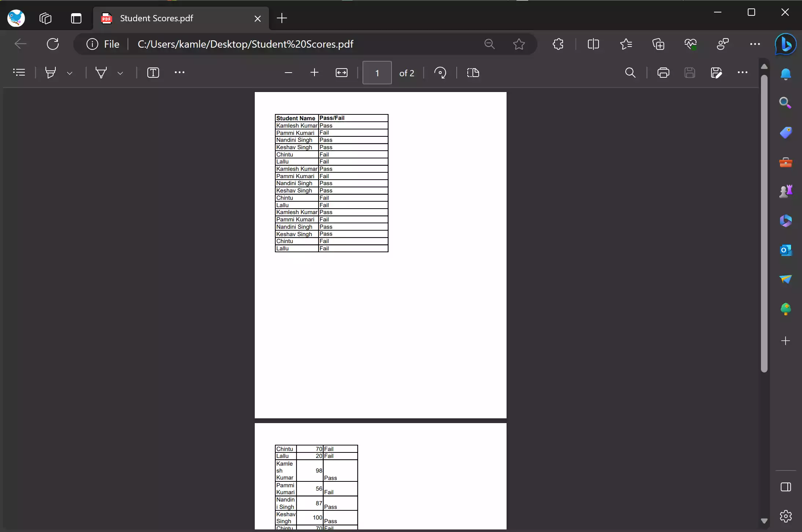802x532 pixels.
Task: Toggle the page view layout
Action: pyautogui.click(x=473, y=73)
